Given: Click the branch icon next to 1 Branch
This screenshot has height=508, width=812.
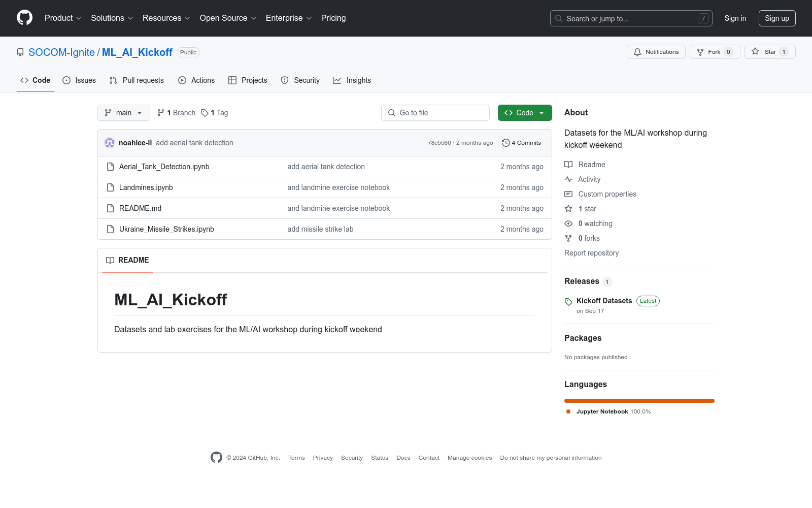Looking at the screenshot, I should 161,113.
